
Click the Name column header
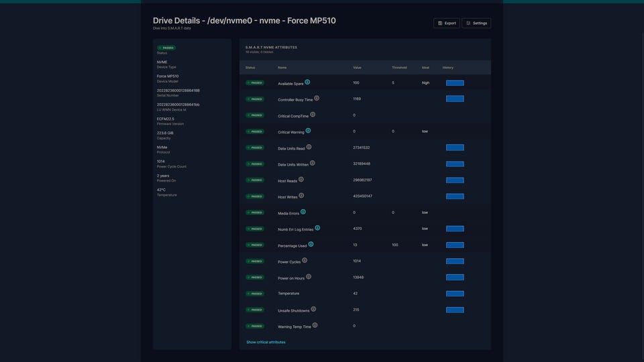tap(282, 68)
